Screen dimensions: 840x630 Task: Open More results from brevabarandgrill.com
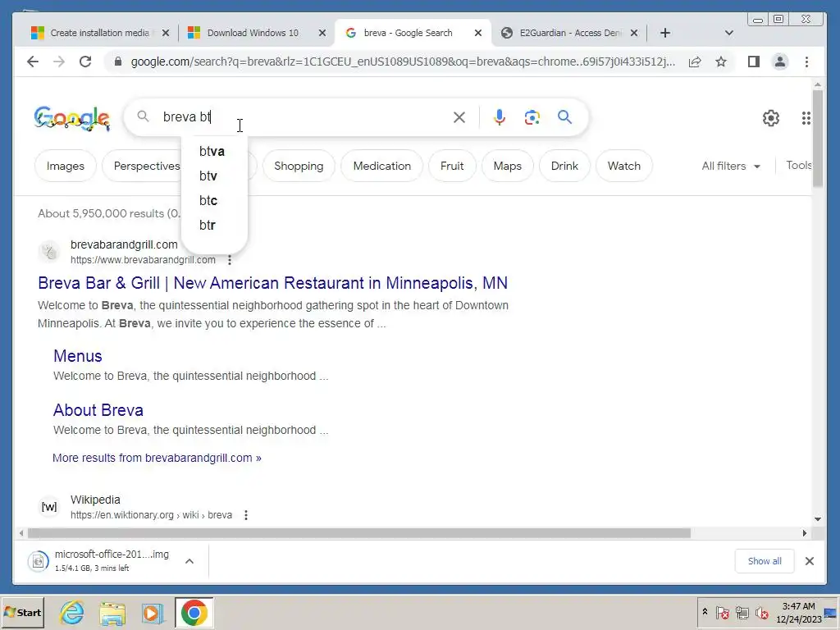click(157, 458)
